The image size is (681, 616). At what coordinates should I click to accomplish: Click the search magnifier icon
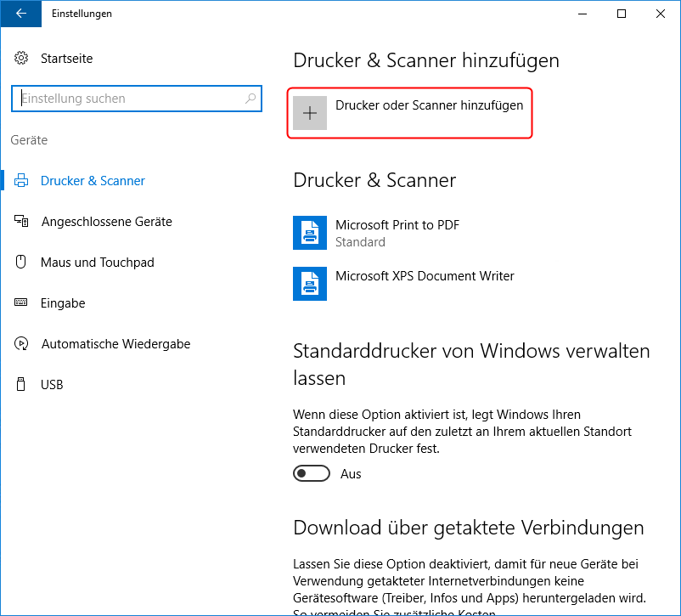[250, 99]
